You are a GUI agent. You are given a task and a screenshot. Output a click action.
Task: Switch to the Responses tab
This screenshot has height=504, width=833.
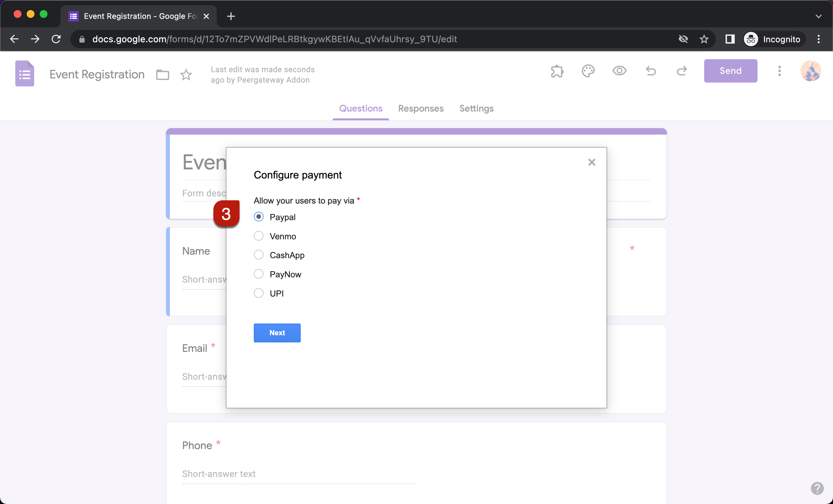(421, 108)
